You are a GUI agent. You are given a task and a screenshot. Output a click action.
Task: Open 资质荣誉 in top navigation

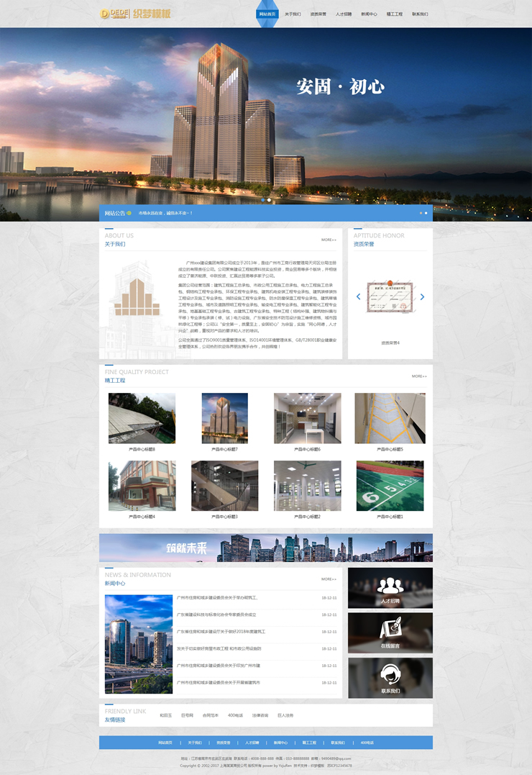pos(318,14)
